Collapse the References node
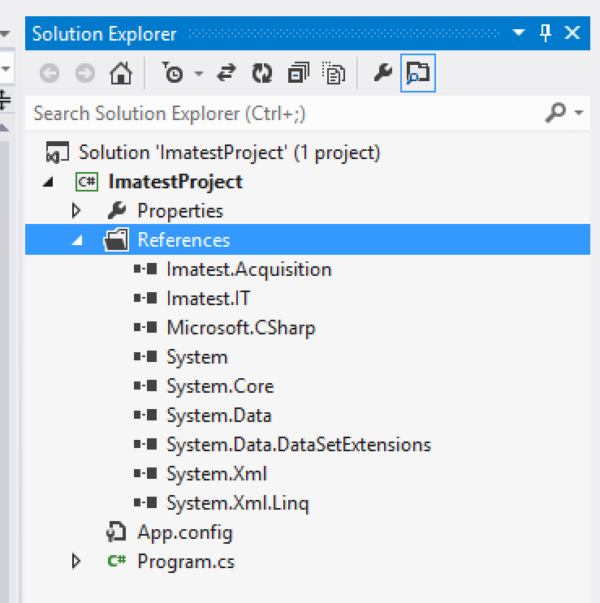The image size is (600, 603). coord(78,241)
